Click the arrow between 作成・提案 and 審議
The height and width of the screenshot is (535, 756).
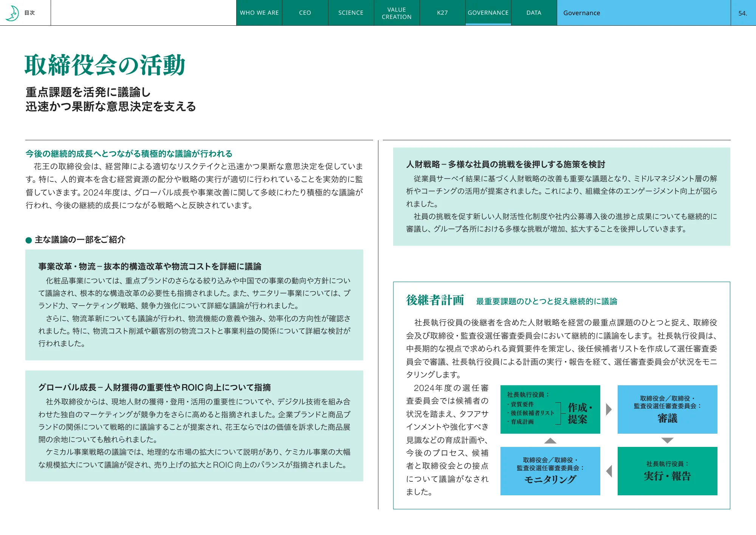click(608, 410)
